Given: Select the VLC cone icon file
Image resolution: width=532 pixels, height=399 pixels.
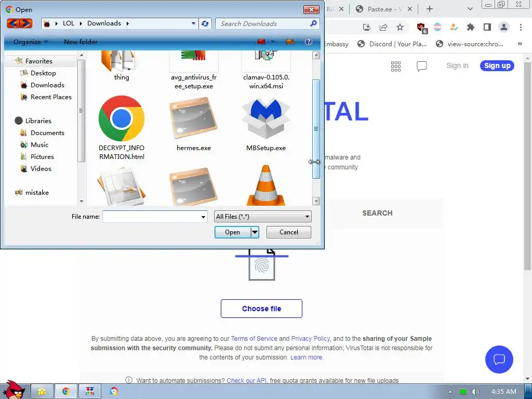Looking at the screenshot, I should [266, 185].
